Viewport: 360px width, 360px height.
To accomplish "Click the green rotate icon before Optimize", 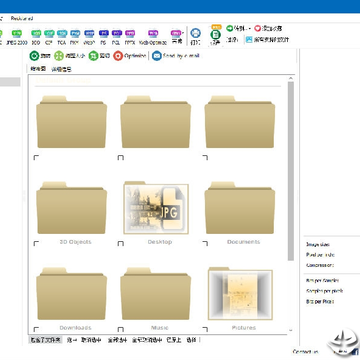I will (x=93, y=56).
